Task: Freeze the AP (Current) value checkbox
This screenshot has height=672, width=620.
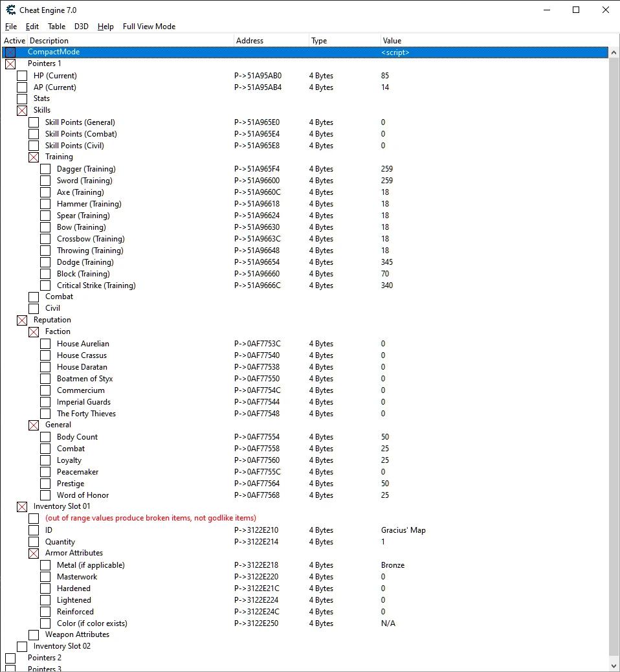Action: (x=22, y=87)
